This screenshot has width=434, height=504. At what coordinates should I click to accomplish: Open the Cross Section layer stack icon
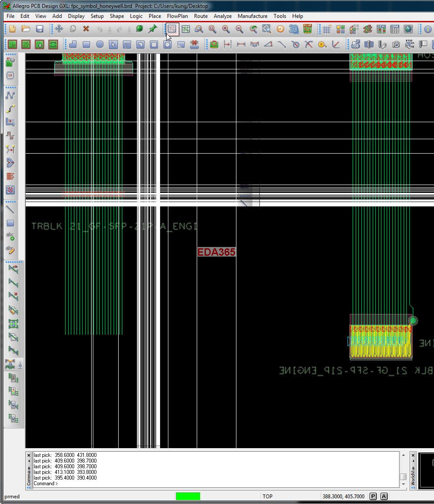click(x=368, y=29)
